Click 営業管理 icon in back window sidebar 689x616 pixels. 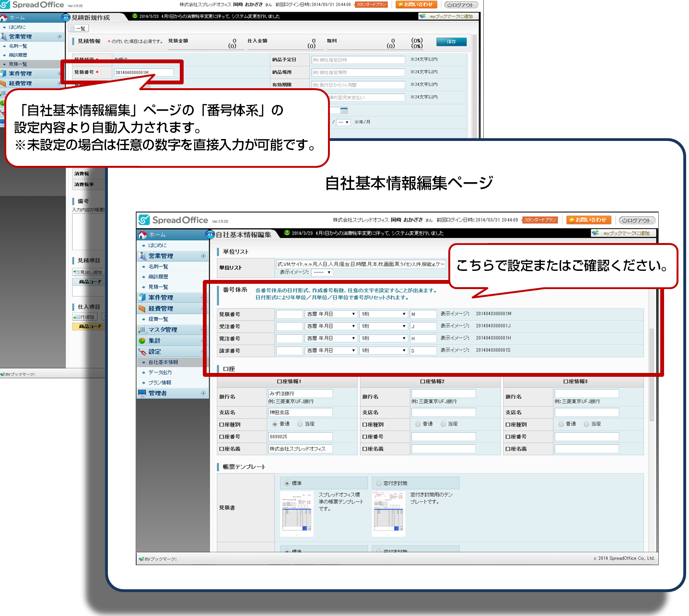point(4,36)
